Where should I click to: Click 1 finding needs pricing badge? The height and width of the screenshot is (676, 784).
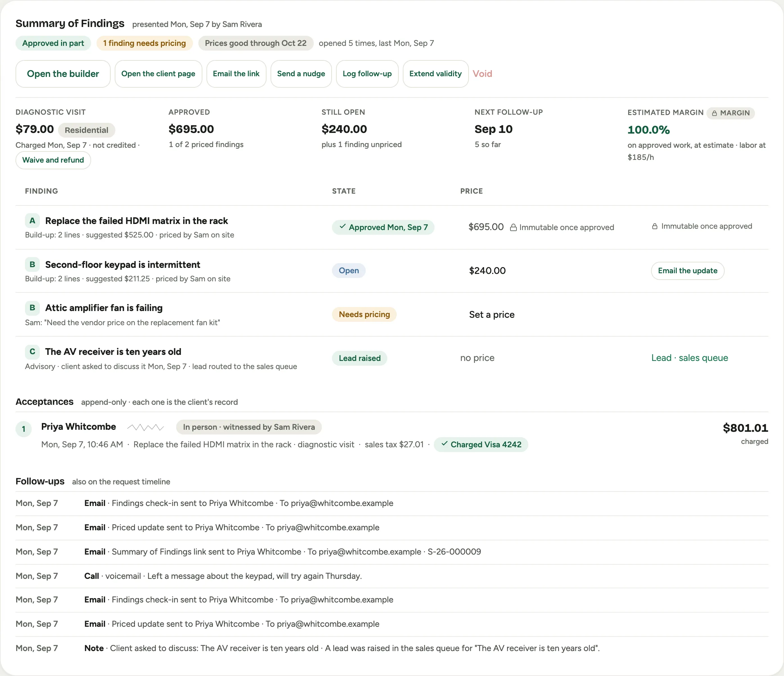point(144,43)
